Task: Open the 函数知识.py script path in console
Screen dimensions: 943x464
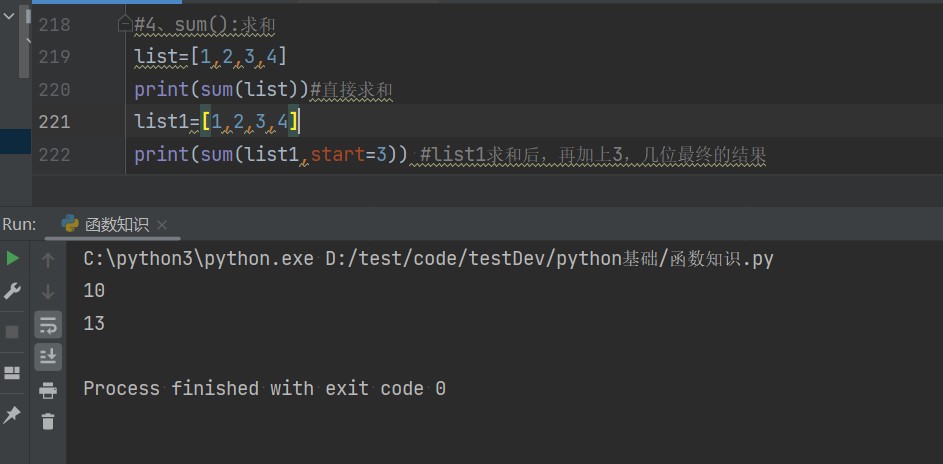Action: [549, 259]
